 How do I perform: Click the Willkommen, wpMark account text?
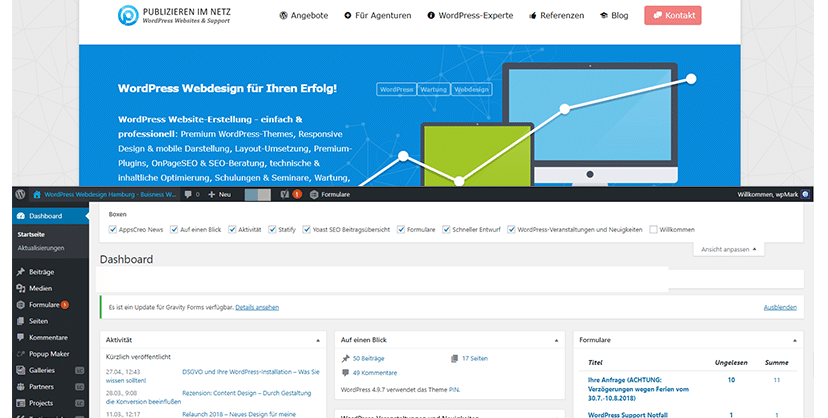tap(768, 194)
